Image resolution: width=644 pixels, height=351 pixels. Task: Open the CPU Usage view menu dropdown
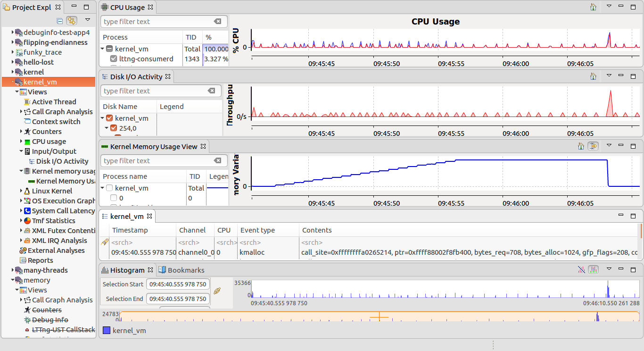(609, 7)
